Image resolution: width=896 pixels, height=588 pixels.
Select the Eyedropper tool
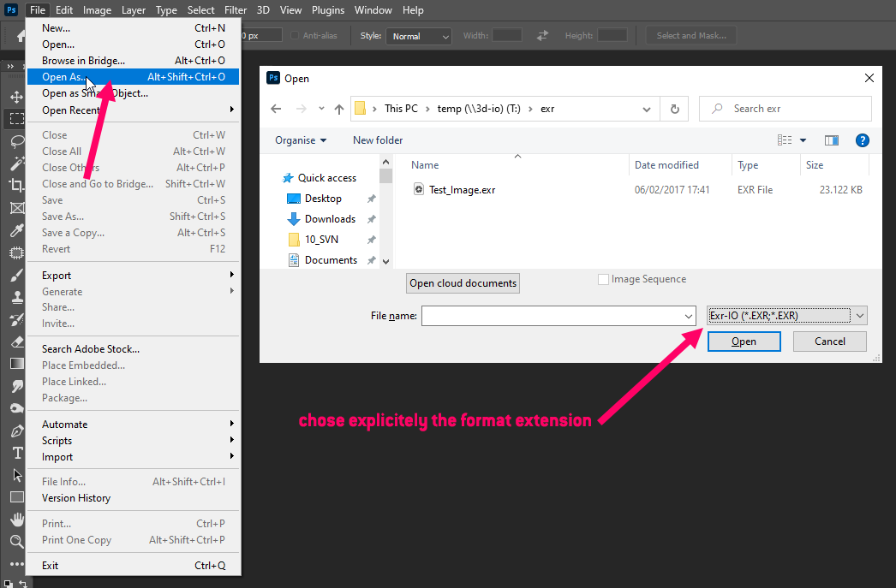coord(16,230)
